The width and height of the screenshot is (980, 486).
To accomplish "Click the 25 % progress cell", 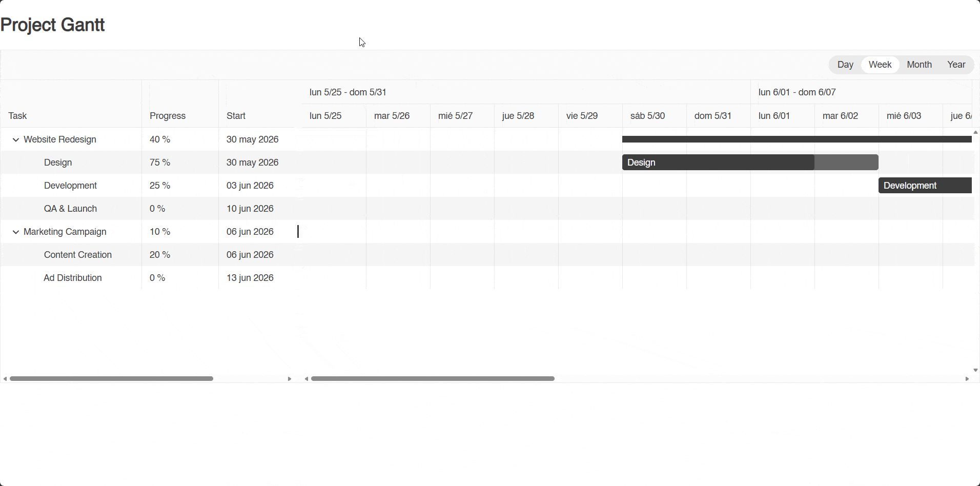I will (x=180, y=186).
